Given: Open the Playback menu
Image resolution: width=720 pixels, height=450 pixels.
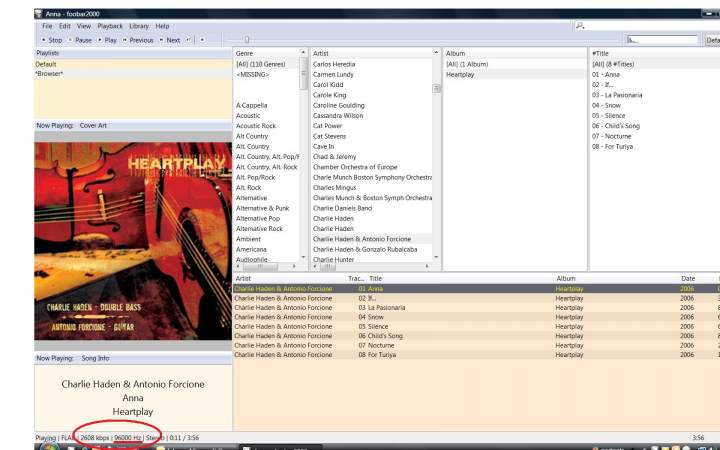Looking at the screenshot, I should click(x=110, y=26).
